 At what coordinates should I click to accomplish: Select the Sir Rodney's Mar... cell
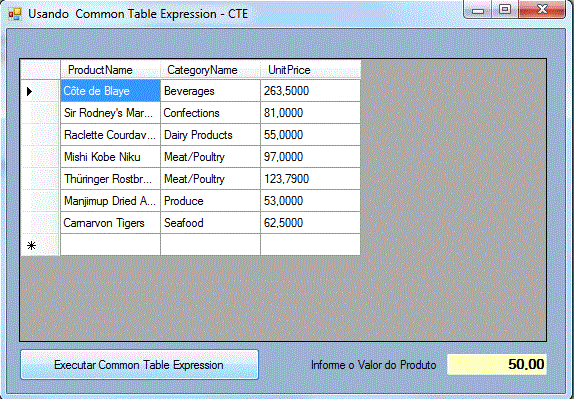(110, 113)
